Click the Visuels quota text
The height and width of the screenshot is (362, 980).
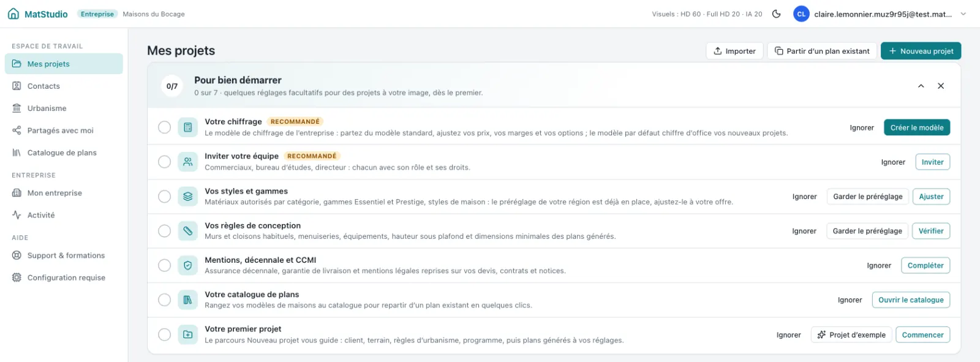point(707,13)
